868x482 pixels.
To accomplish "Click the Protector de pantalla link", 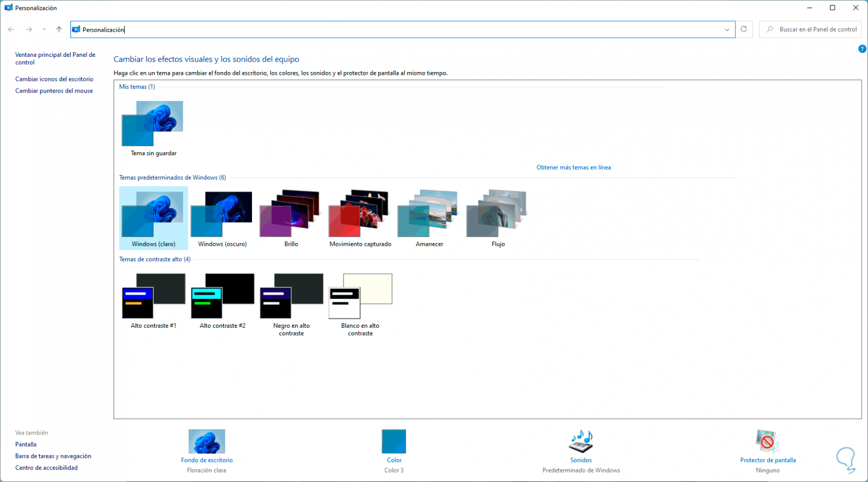I will 768,460.
